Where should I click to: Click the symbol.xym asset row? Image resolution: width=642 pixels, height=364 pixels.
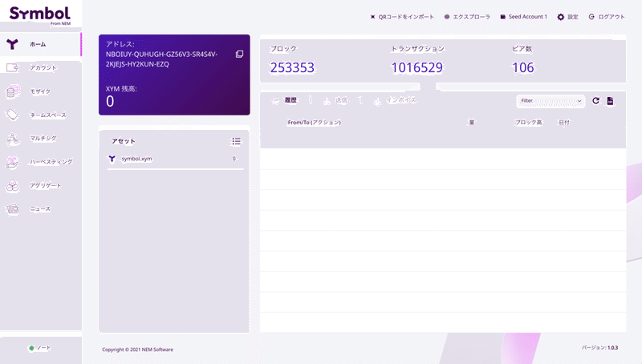click(175, 159)
